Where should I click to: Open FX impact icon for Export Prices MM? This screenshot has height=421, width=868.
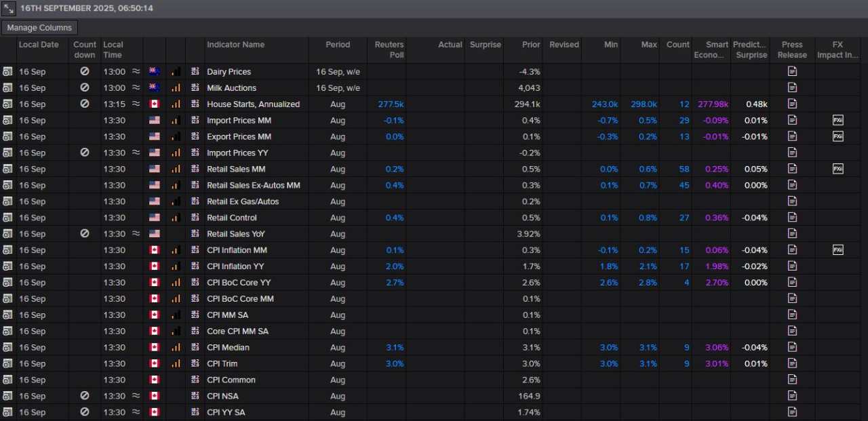point(838,136)
